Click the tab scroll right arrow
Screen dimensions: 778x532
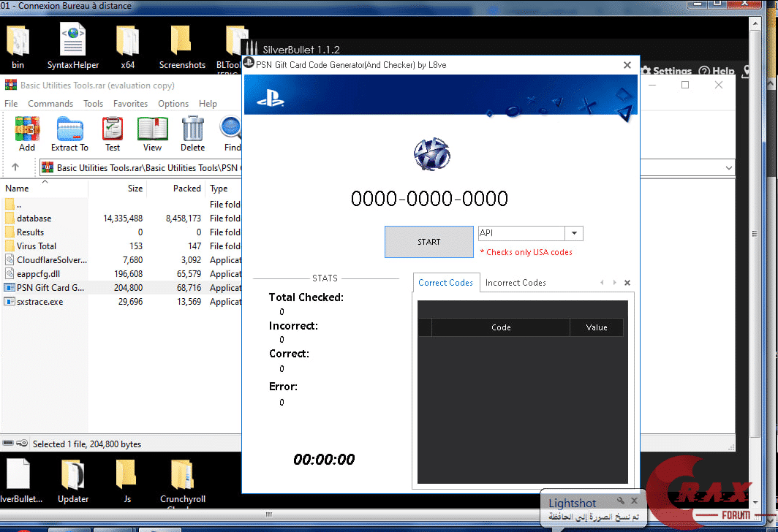[615, 283]
